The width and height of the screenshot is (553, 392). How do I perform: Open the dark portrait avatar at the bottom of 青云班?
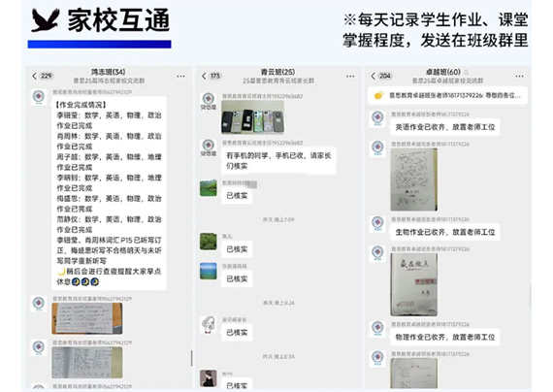pyautogui.click(x=208, y=378)
